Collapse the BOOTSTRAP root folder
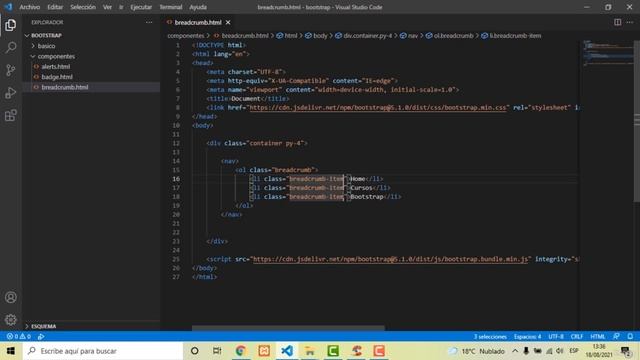640x360 pixels. click(x=46, y=36)
